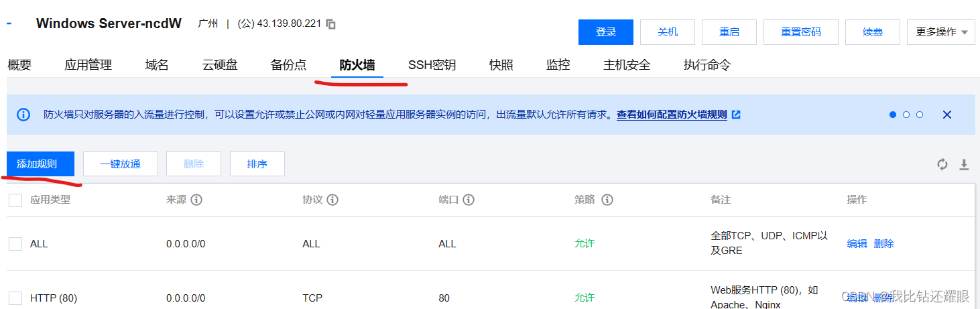Viewport: 980px width, 309px height.
Task: Open the 查看如何配置防火墙规则 link
Action: tap(672, 115)
